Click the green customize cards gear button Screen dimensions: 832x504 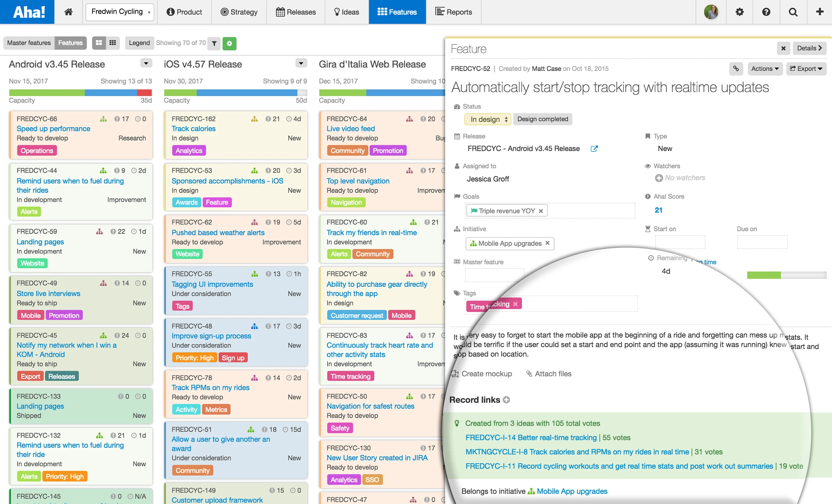point(229,43)
